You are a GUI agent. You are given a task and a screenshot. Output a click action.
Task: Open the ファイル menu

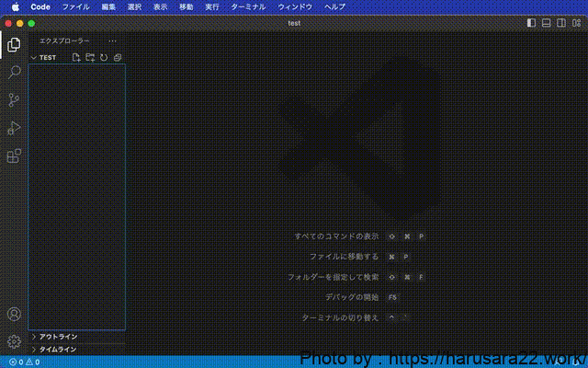pos(75,6)
